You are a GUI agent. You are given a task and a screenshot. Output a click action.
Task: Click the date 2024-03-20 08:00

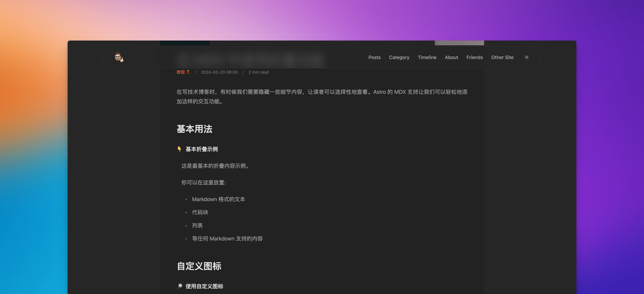tap(219, 72)
